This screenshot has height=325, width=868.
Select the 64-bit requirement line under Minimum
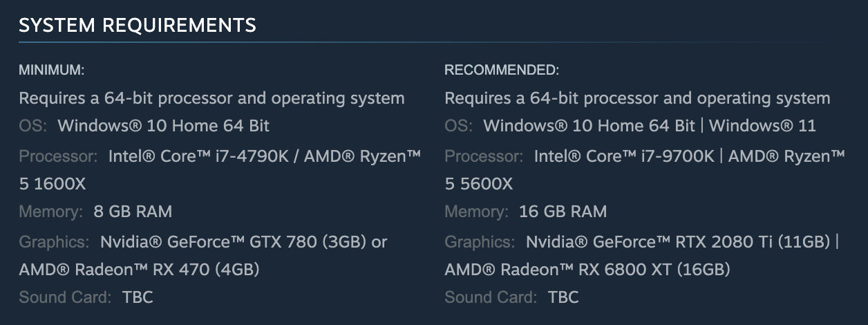211,98
